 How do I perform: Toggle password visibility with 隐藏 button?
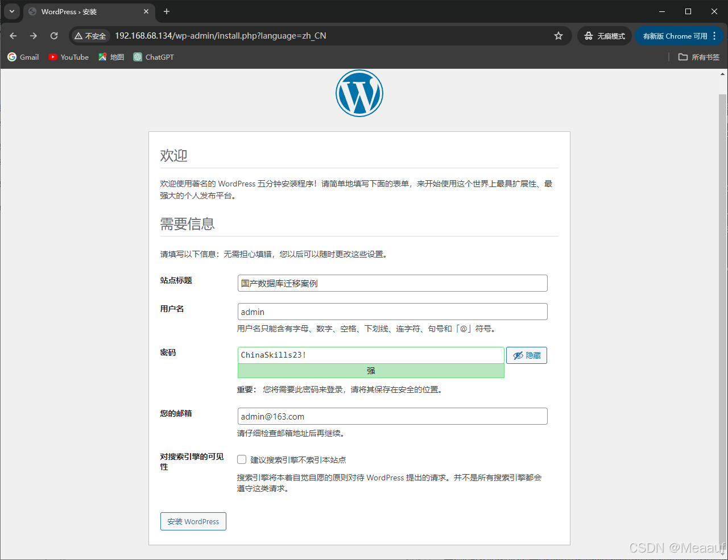tap(527, 355)
